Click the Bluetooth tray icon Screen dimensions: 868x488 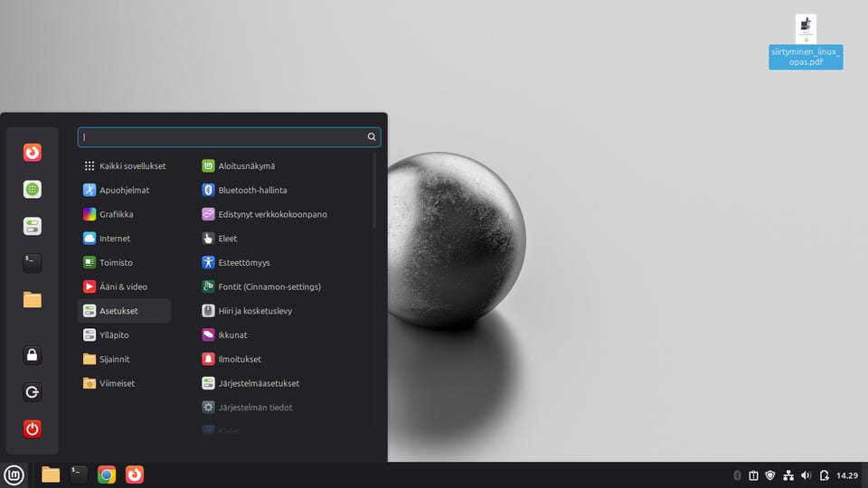point(738,475)
